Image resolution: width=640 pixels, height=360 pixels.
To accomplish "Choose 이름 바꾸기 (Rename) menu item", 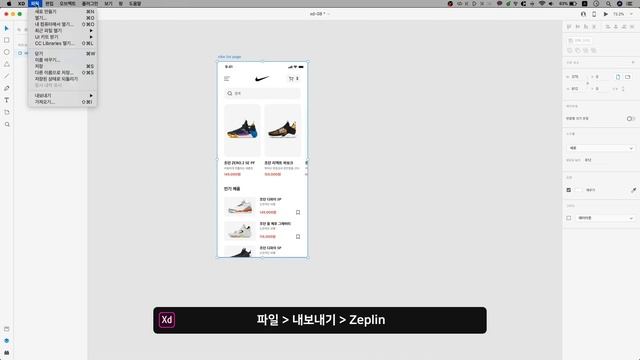I will (62, 60).
